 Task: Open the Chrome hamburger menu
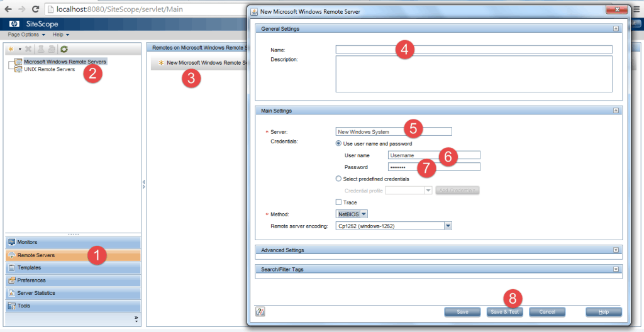[x=636, y=9]
